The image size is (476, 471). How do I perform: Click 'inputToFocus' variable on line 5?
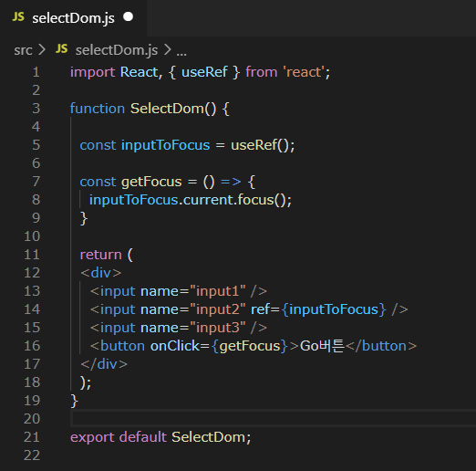[165, 145]
